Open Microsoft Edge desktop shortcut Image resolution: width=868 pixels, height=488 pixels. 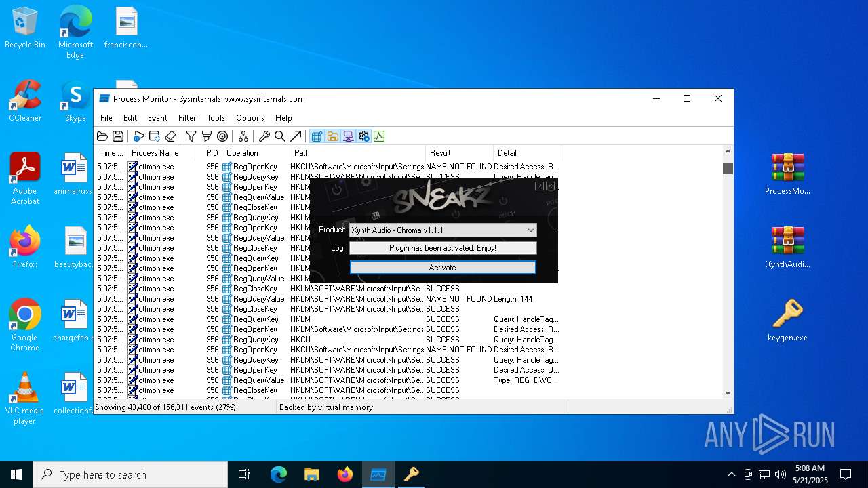75,33
